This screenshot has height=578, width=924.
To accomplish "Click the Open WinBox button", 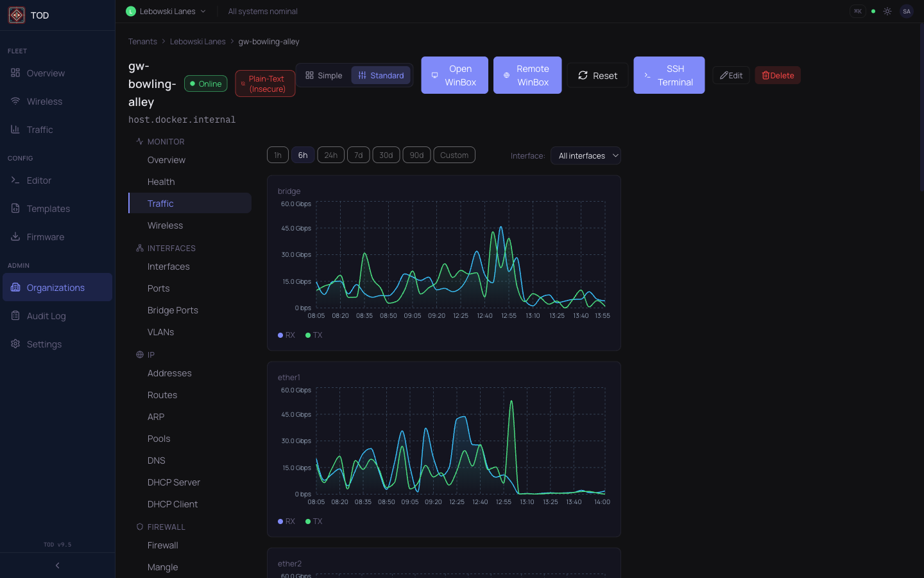I will [x=454, y=75].
